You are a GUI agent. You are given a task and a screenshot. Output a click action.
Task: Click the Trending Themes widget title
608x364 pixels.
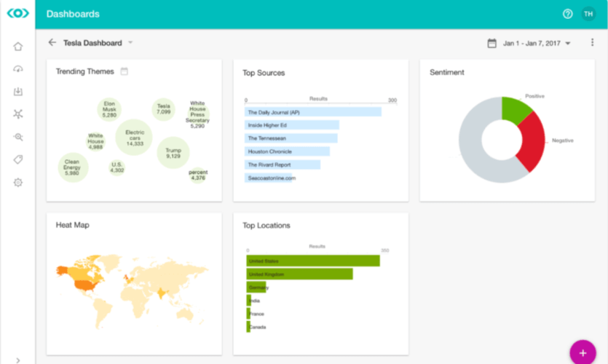(85, 71)
